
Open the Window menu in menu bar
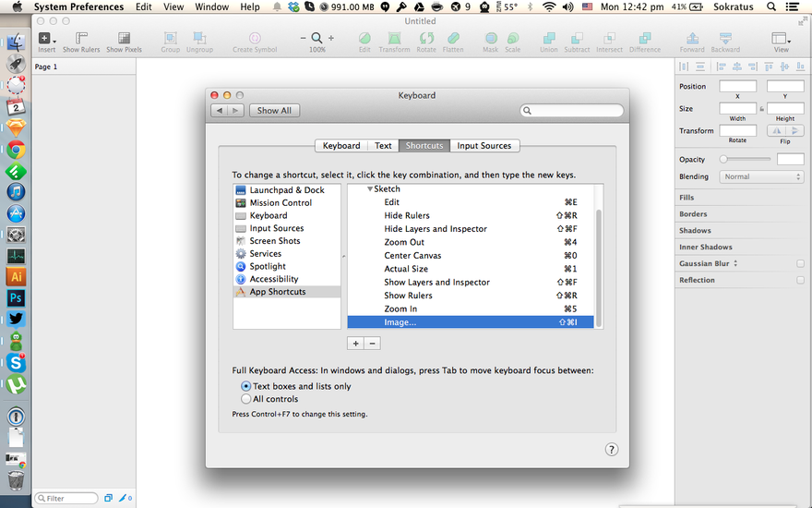point(212,6)
